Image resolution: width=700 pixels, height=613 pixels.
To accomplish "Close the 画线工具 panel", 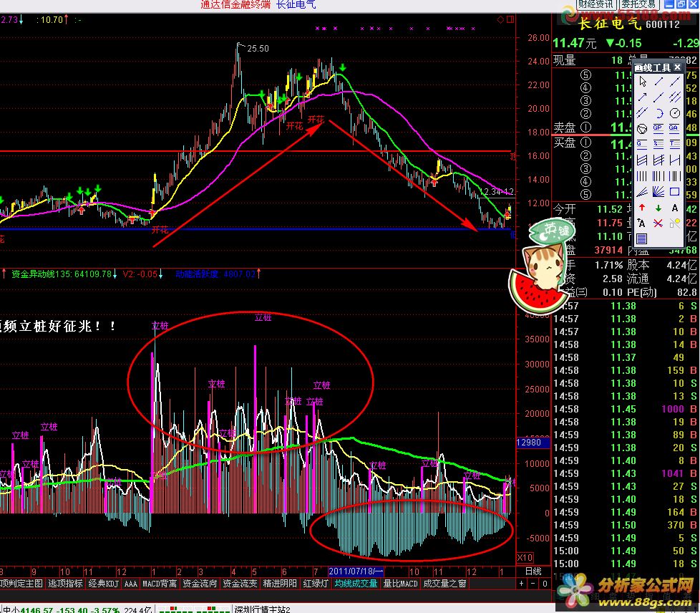I will pos(677,67).
